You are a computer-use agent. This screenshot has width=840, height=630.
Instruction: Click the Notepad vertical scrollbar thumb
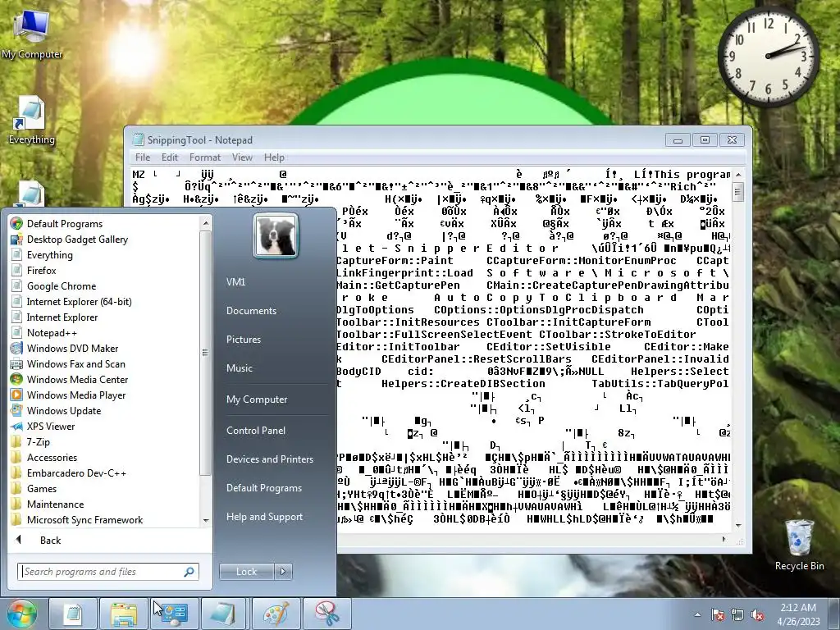click(737, 192)
